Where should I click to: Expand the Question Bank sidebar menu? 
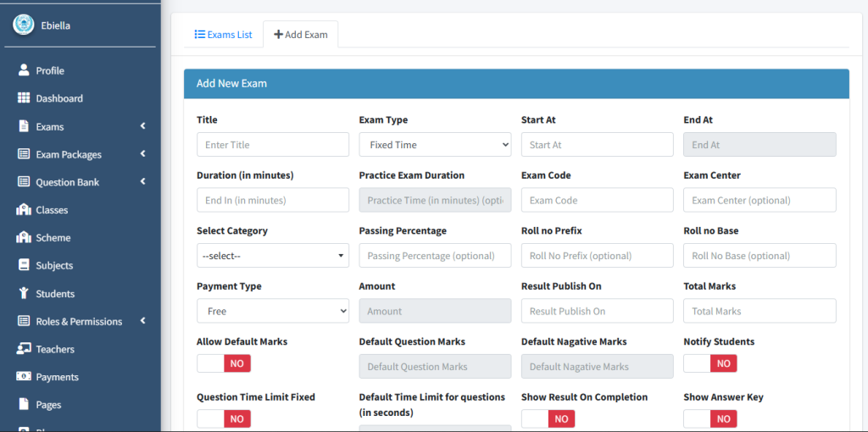click(81, 182)
